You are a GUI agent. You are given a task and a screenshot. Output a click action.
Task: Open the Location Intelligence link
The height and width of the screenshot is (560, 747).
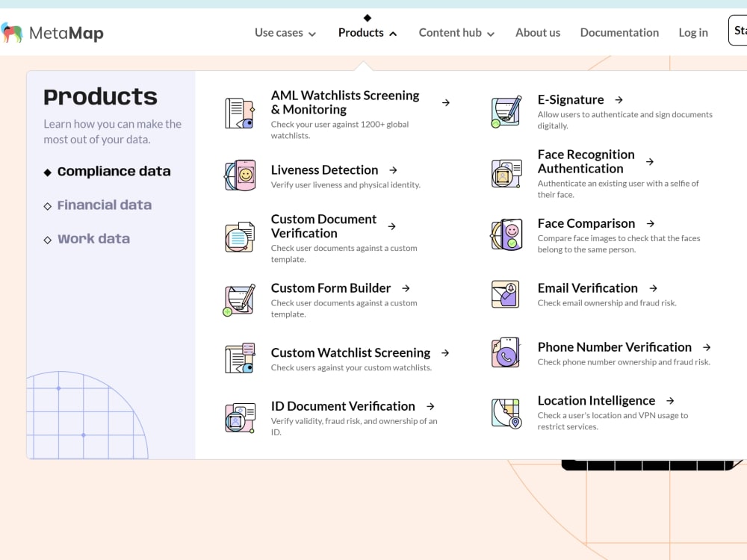[596, 400]
